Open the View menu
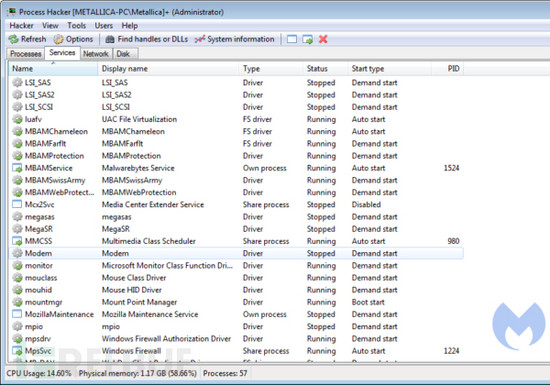Viewport: 550px width, 385px height. [50, 26]
